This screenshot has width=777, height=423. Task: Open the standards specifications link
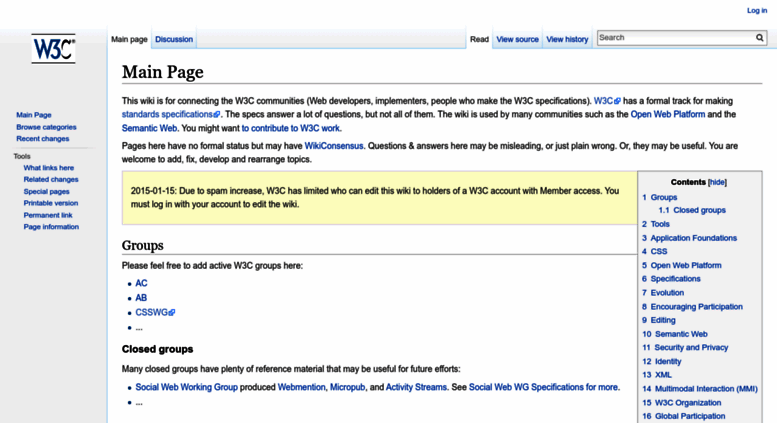tap(170, 114)
